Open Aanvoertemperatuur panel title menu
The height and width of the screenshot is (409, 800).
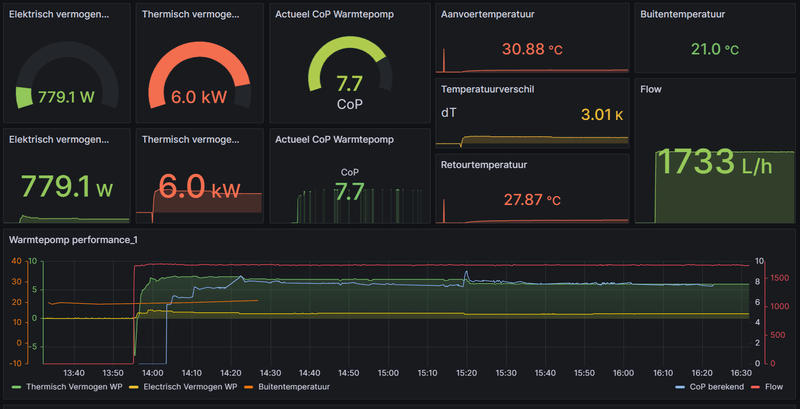(x=488, y=14)
